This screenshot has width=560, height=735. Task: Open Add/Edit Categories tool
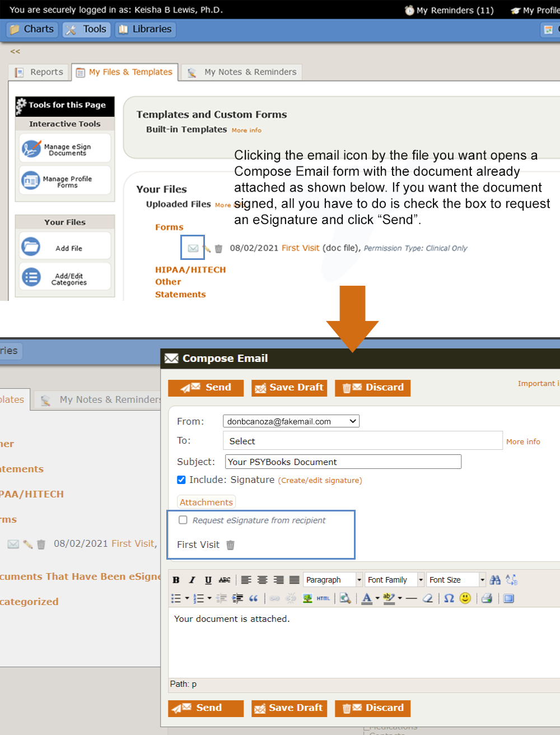(65, 277)
